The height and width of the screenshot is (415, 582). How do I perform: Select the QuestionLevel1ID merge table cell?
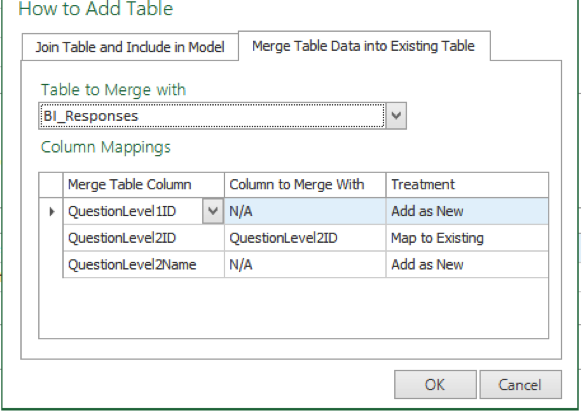133,211
